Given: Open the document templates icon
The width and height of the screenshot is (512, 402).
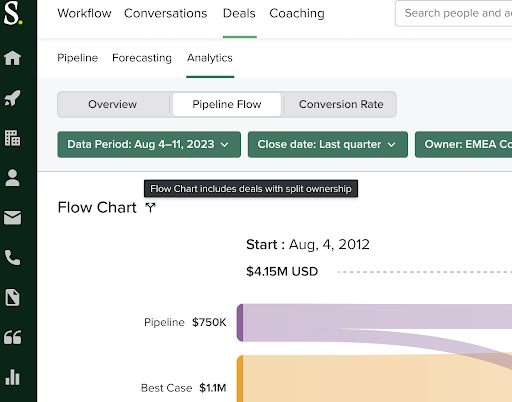Looking at the screenshot, I should tap(12, 297).
